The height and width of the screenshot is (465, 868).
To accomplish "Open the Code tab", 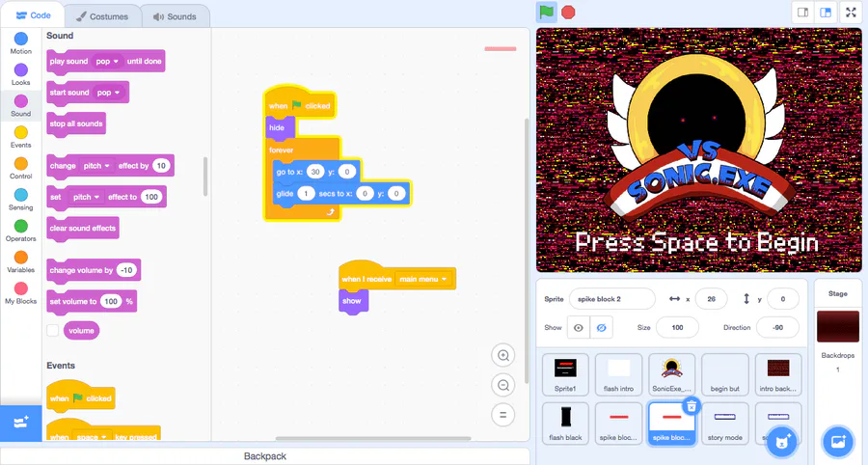I will pos(33,15).
